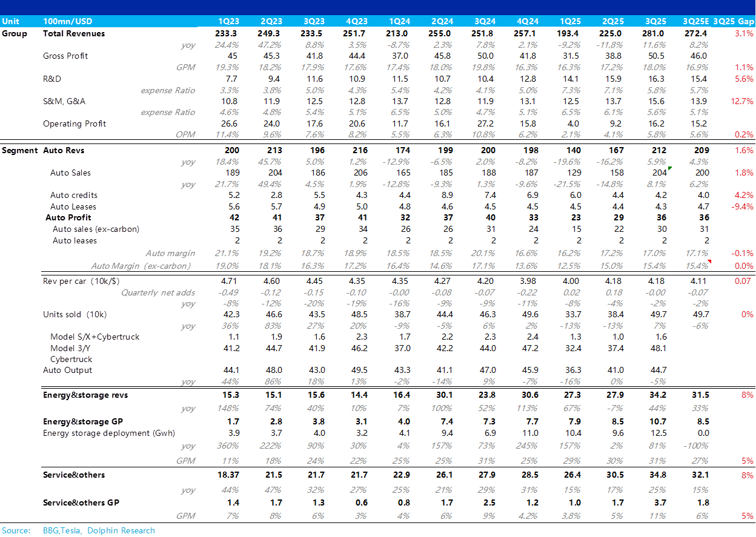Image resolution: width=756 pixels, height=537 pixels.
Task: Click the Unit header cell
Action: tap(11, 21)
